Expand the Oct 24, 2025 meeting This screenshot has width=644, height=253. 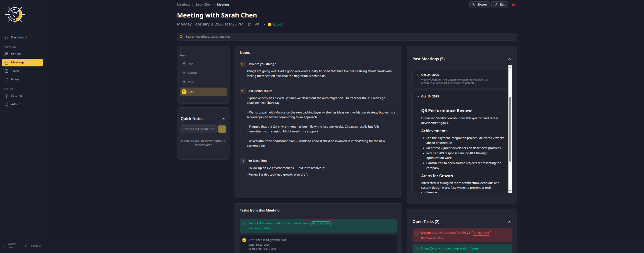coord(418,75)
